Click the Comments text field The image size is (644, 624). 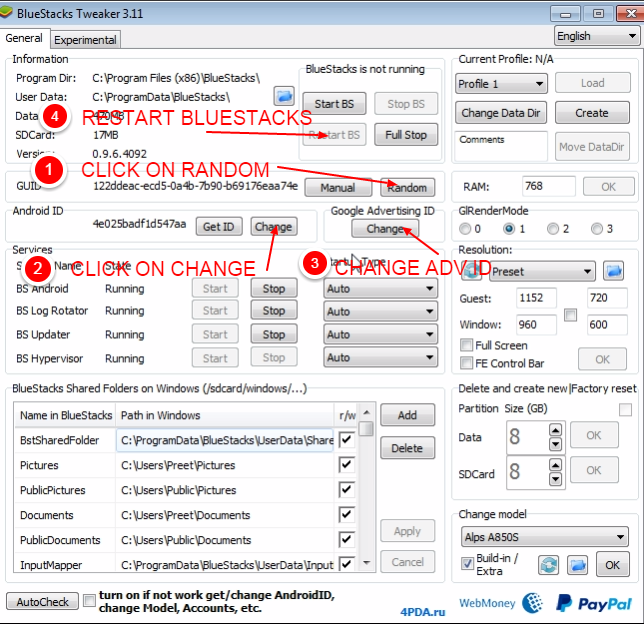tap(501, 146)
